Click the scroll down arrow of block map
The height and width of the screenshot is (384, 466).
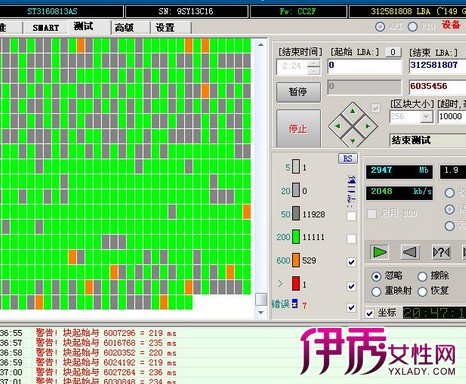[x=261, y=312]
